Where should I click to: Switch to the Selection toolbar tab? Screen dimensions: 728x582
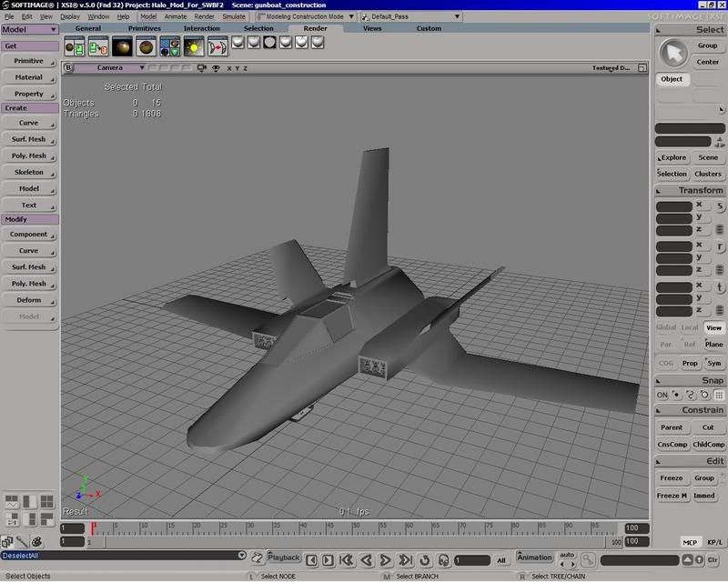(258, 28)
